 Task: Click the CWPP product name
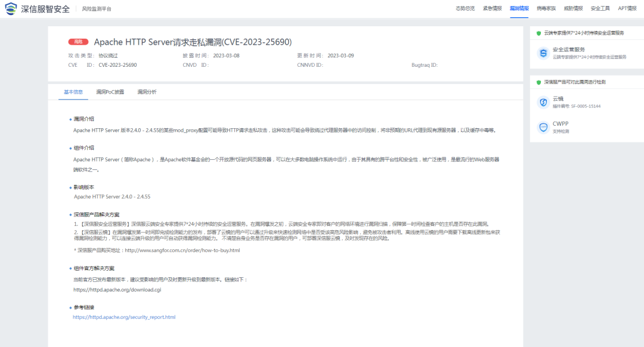click(x=560, y=123)
